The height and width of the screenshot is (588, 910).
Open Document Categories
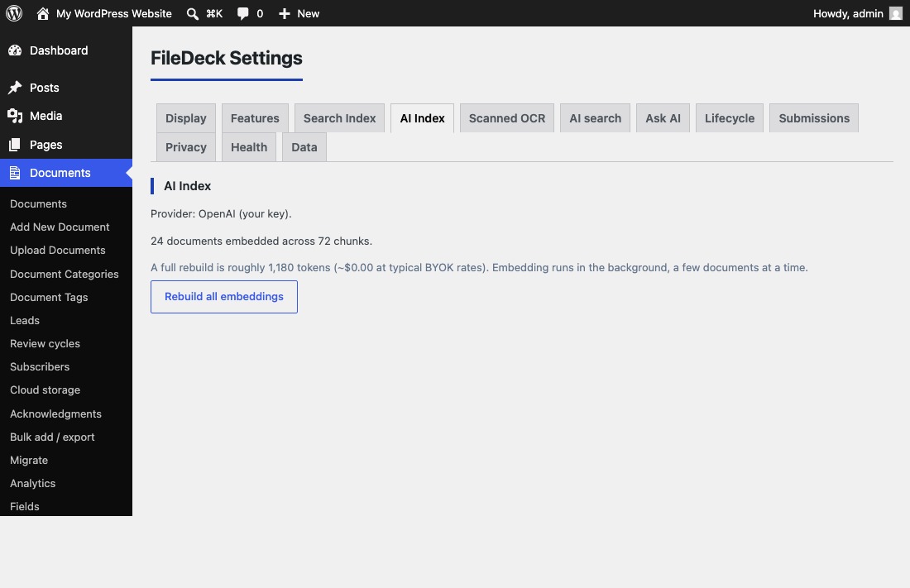[64, 274]
